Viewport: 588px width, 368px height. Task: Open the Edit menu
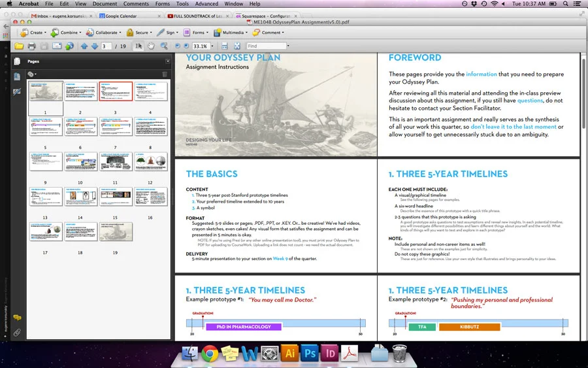click(64, 4)
